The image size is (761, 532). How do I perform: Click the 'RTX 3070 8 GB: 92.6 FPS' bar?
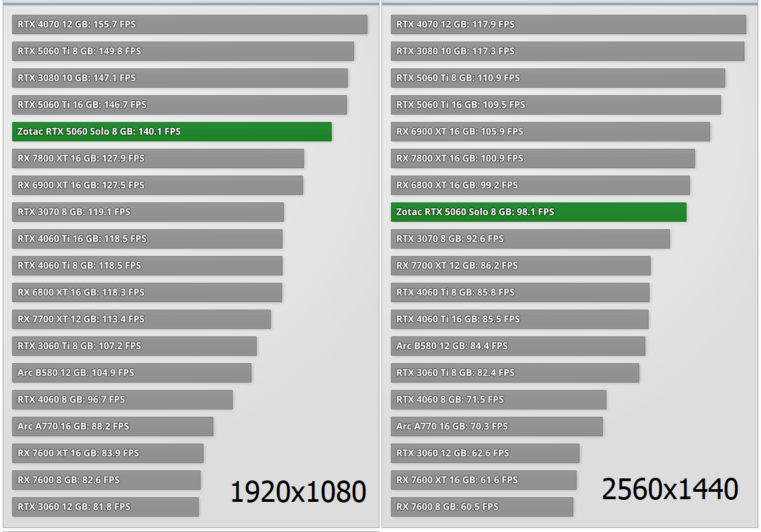(x=530, y=239)
